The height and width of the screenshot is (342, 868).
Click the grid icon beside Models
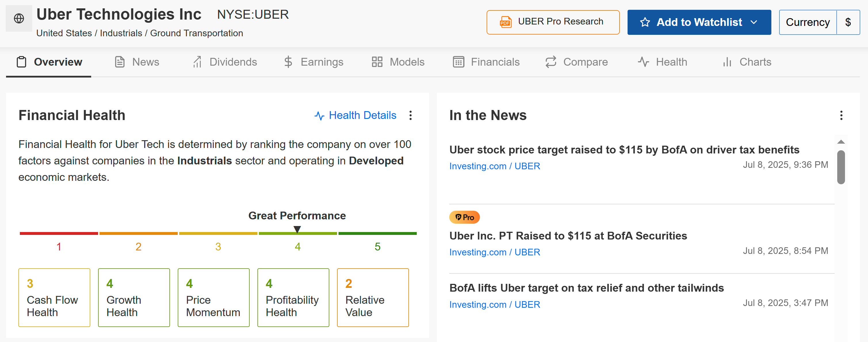[x=377, y=62]
